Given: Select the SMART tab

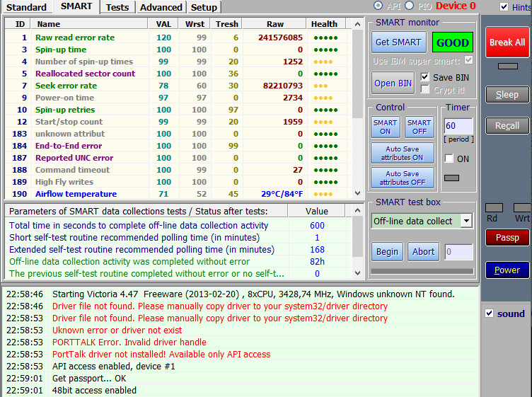Looking at the screenshot, I should (x=76, y=6).
